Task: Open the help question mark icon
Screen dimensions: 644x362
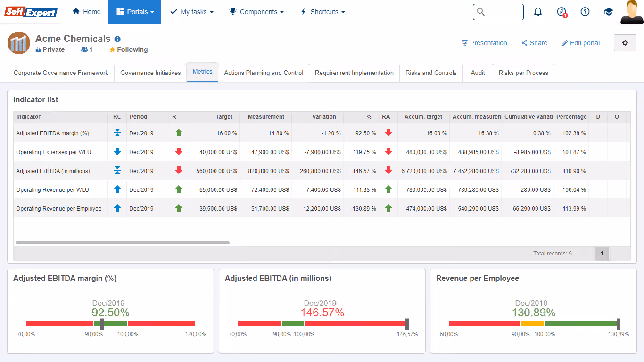Action: (585, 12)
